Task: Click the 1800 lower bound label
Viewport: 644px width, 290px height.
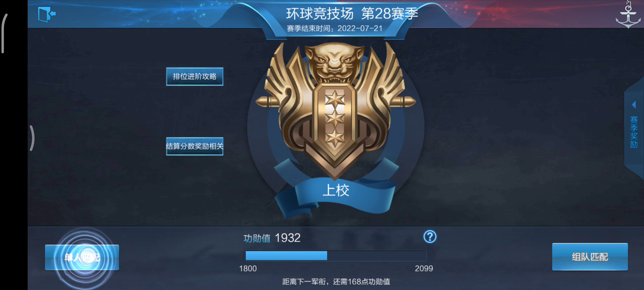Action: (x=248, y=269)
